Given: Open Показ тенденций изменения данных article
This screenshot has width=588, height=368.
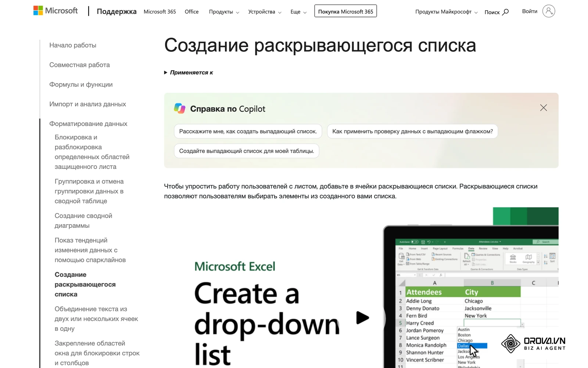Looking at the screenshot, I should tap(90, 250).
